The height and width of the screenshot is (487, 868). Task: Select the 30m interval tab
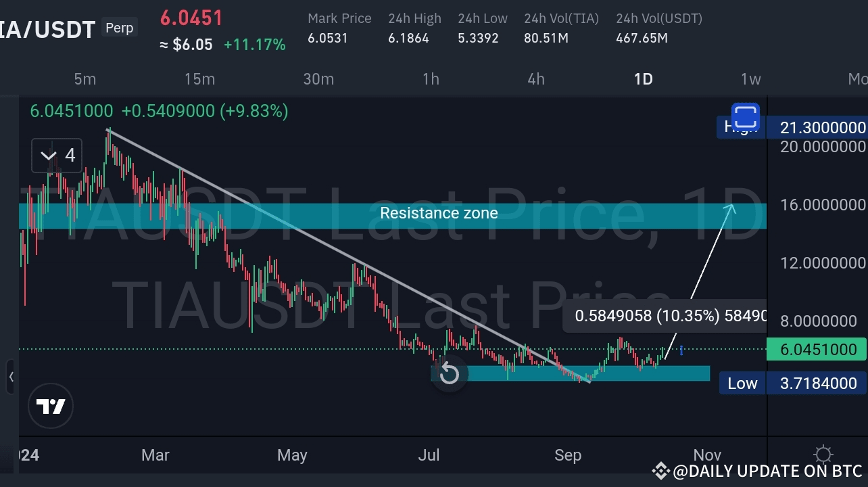[318, 79]
